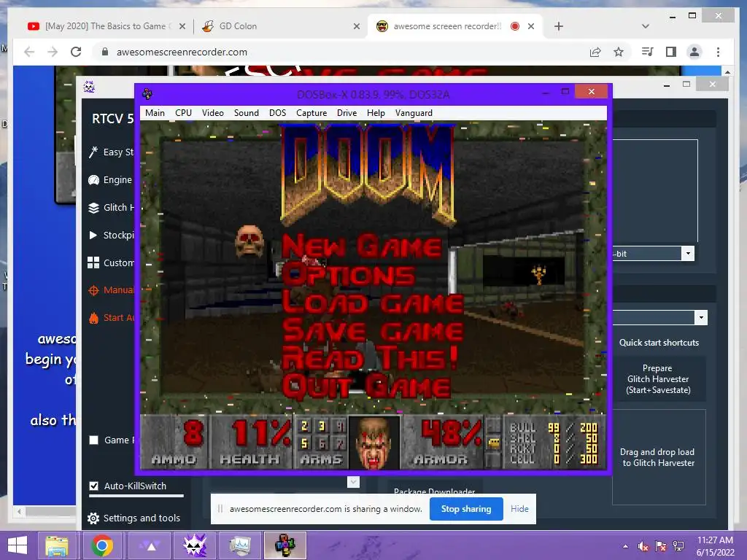Close the awesome screen recorder tab
Screen dimensions: 747x560
pyautogui.click(x=531, y=26)
